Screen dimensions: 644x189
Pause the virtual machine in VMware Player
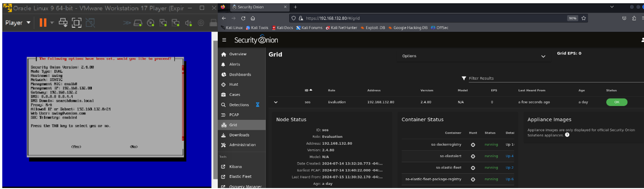click(x=43, y=23)
